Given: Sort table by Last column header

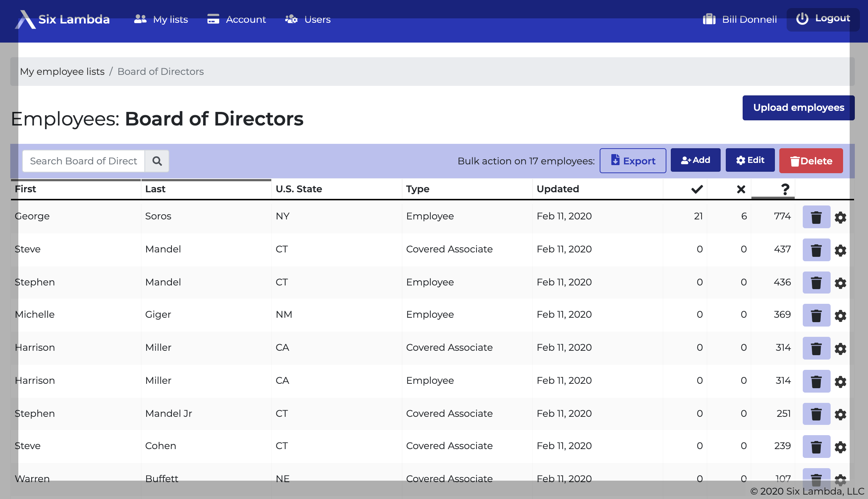Looking at the screenshot, I should [155, 189].
